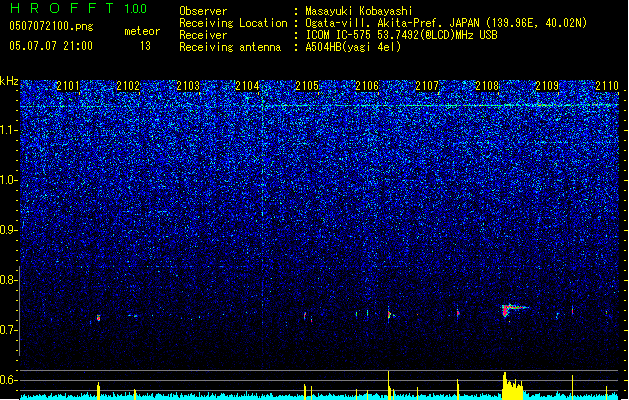Select observer name Masayuki Kobayashi

pyautogui.click(x=359, y=11)
